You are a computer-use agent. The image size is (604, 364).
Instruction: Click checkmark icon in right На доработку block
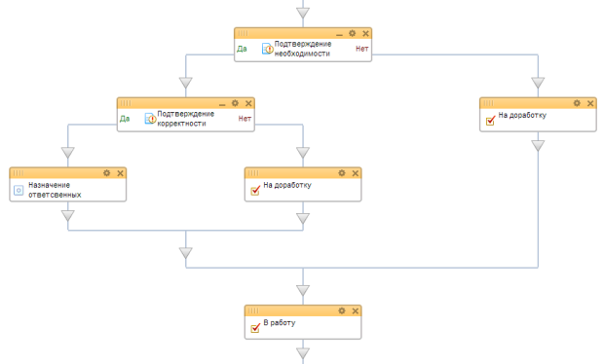490,120
